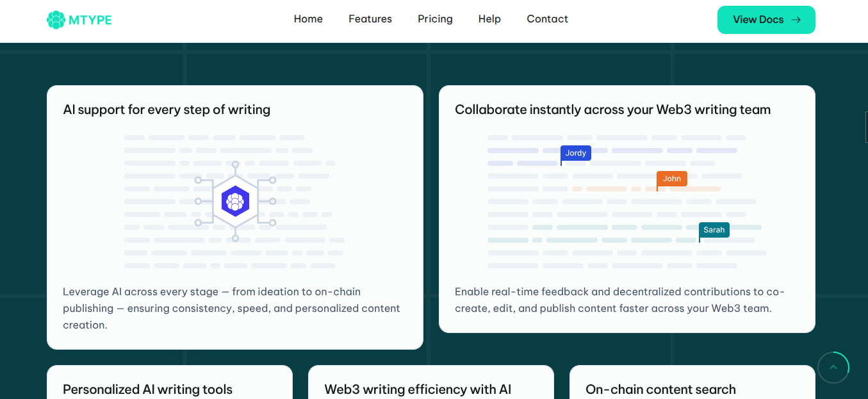Open the Web3 writing efficiency card
868x399 pixels.
click(x=418, y=389)
